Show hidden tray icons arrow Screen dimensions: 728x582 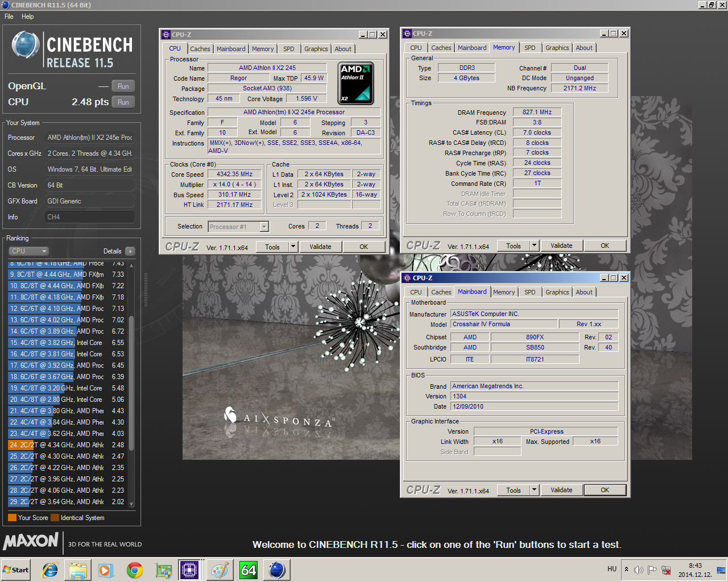626,569
